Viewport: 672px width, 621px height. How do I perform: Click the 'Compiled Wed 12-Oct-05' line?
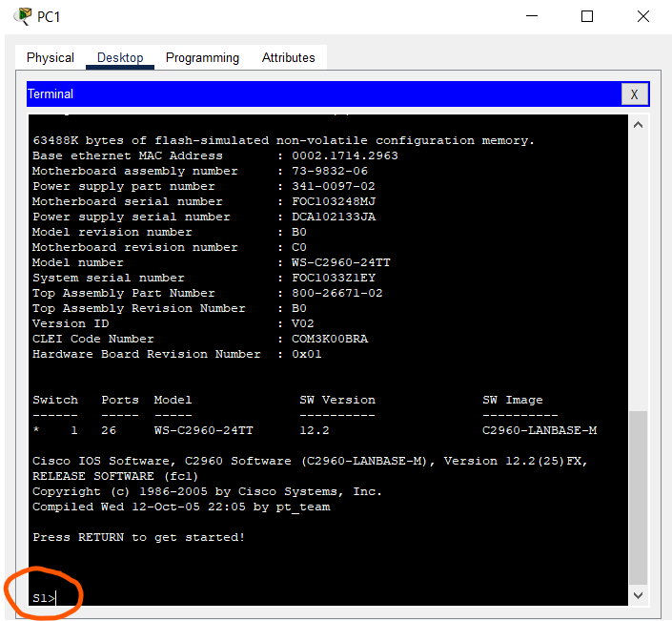tap(181, 507)
